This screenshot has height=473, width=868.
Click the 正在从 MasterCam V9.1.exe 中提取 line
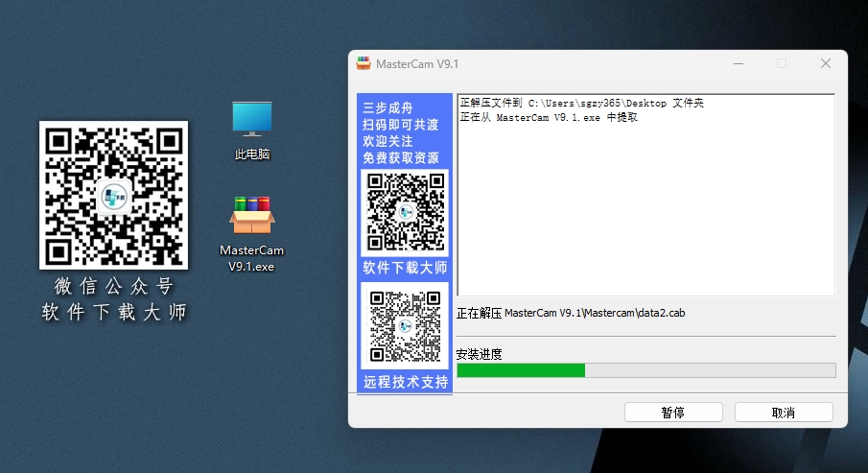[549, 117]
